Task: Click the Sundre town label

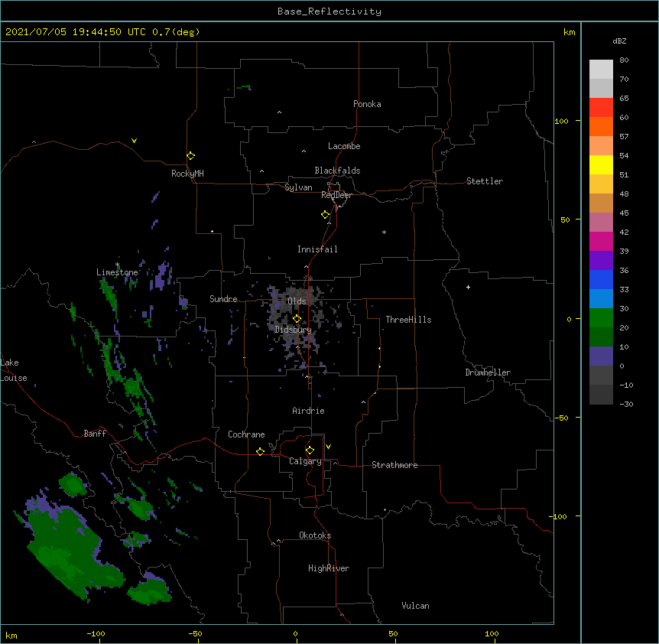Action: click(x=223, y=299)
